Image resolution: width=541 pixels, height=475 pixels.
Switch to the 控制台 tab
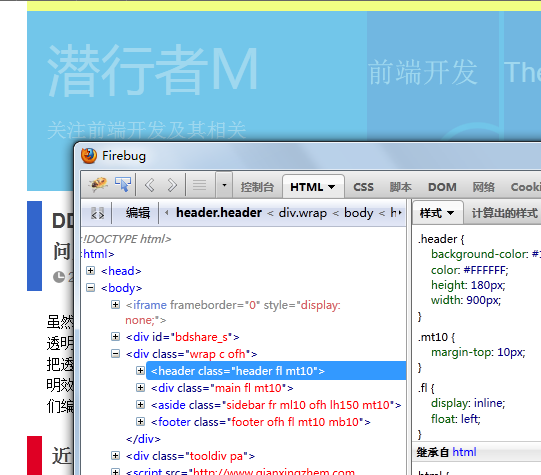coord(257,187)
